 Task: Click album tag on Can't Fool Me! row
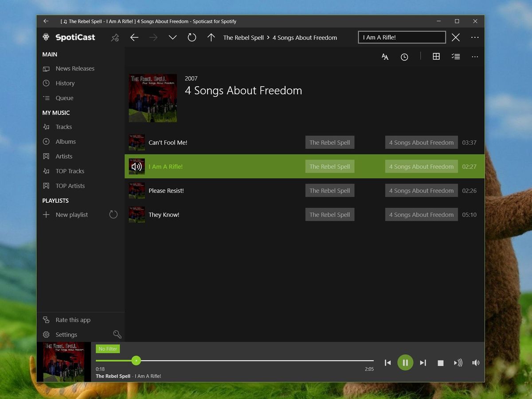pyautogui.click(x=422, y=142)
